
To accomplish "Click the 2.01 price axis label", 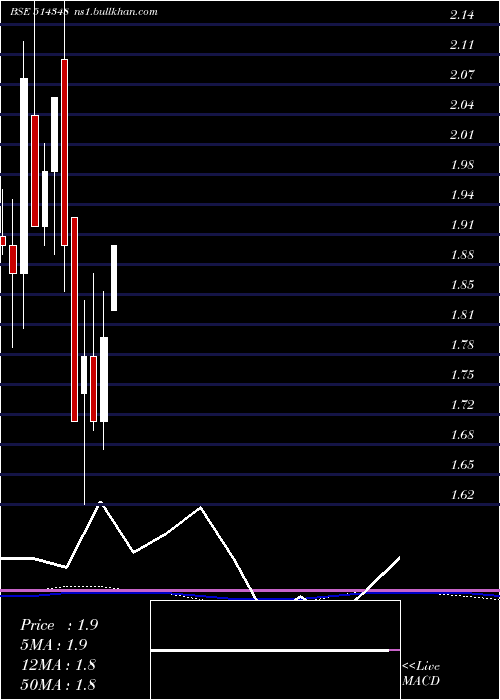I will coord(462,135).
